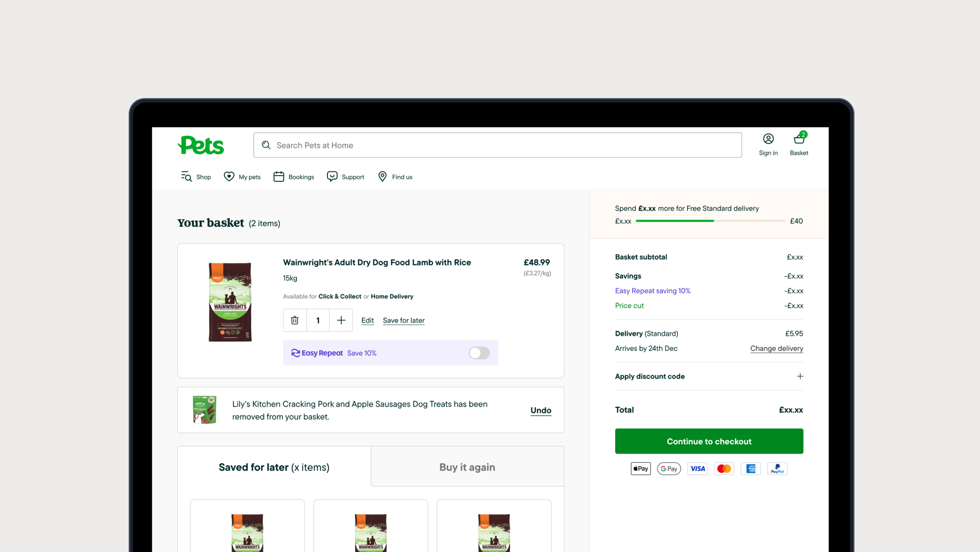Screen dimensions: 980x552
Task: Click the Support speech bubble icon
Action: pos(332,177)
